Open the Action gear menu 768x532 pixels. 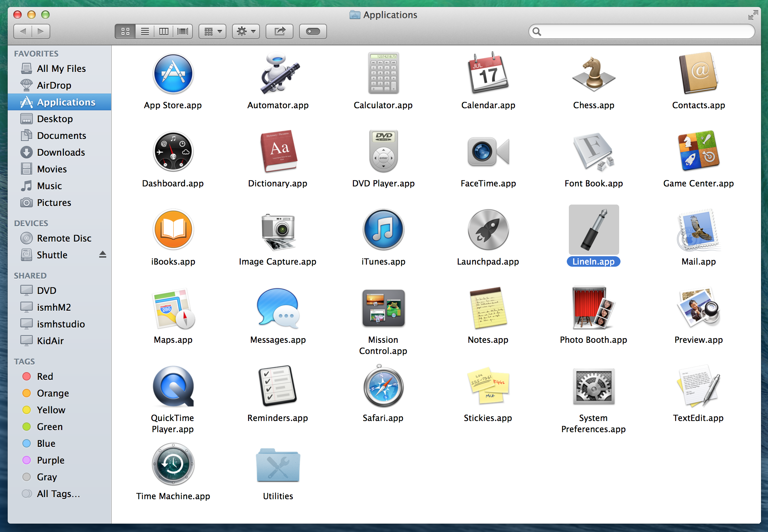pyautogui.click(x=246, y=31)
